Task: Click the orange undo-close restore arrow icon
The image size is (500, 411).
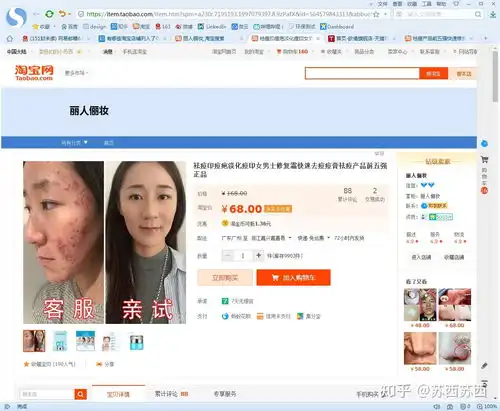Action: pyautogui.click(x=62, y=14)
